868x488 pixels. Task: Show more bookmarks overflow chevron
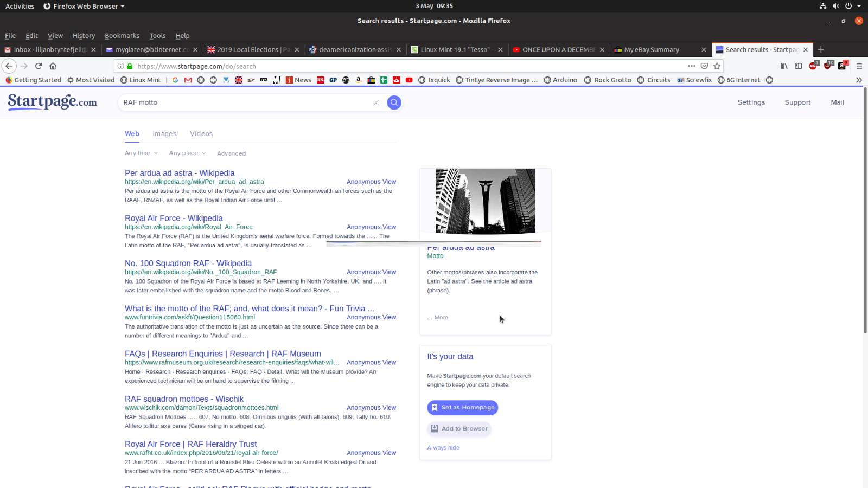859,80
